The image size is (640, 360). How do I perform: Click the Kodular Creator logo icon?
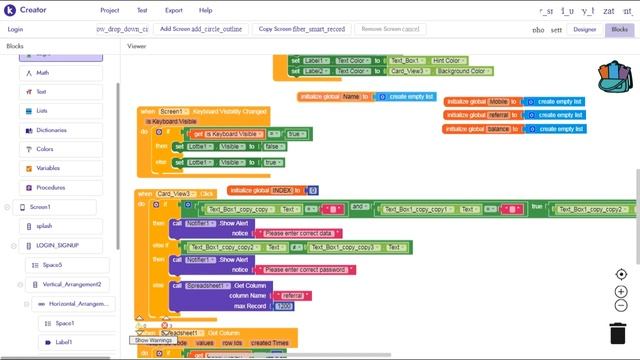[10, 10]
